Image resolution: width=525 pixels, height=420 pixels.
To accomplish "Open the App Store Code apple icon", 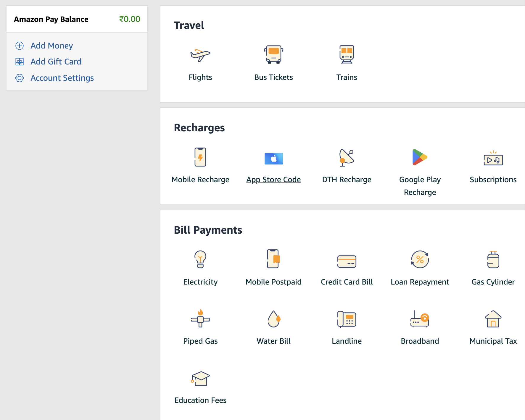I will 274,159.
